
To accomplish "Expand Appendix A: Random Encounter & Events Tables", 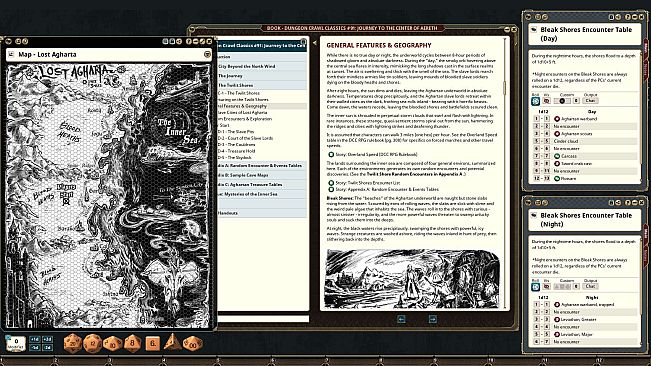I will pos(262,166).
